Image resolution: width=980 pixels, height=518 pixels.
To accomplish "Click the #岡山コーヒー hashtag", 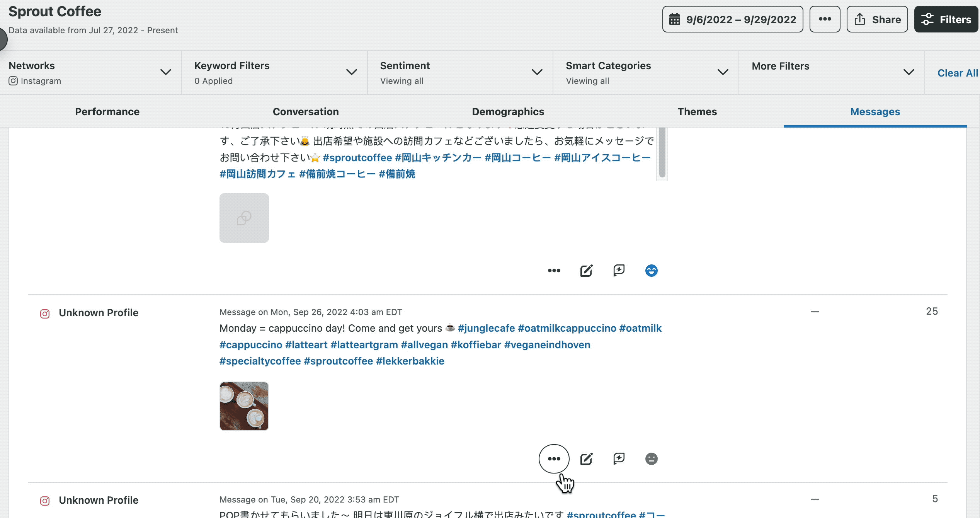I will tap(518, 158).
